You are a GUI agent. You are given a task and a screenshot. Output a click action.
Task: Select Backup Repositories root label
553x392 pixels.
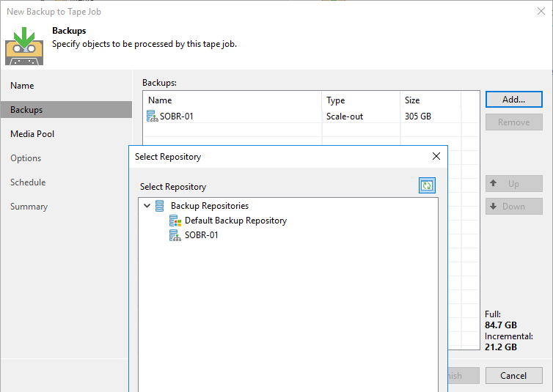(210, 206)
